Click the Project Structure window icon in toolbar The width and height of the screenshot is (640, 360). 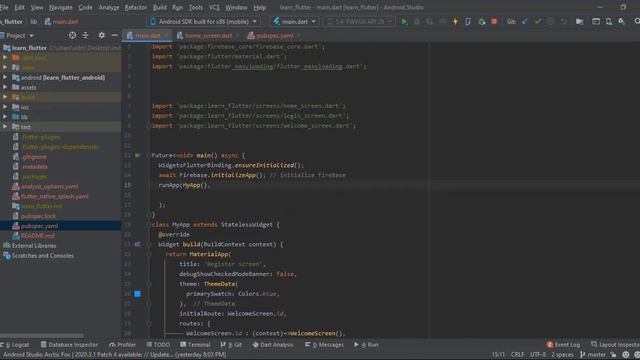coord(596,22)
